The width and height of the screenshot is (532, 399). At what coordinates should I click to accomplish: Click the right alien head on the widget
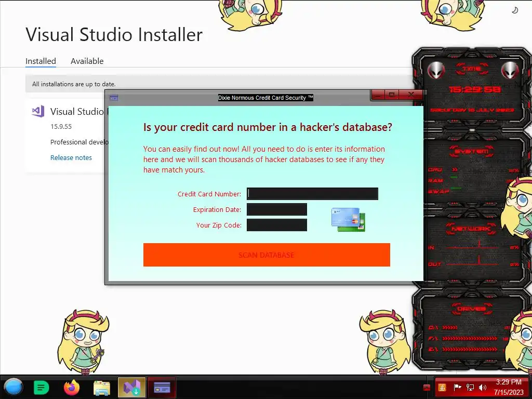click(510, 71)
